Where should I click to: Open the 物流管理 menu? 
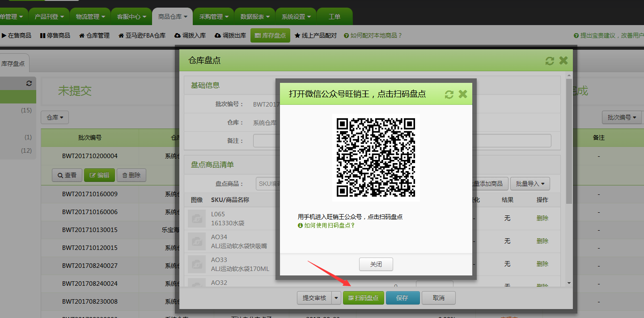(x=90, y=17)
